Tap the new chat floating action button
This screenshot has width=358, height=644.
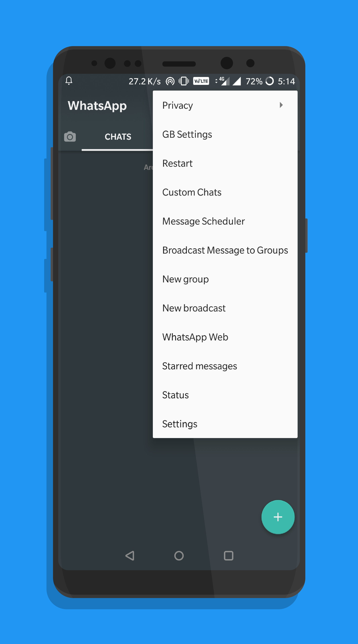[x=278, y=517]
